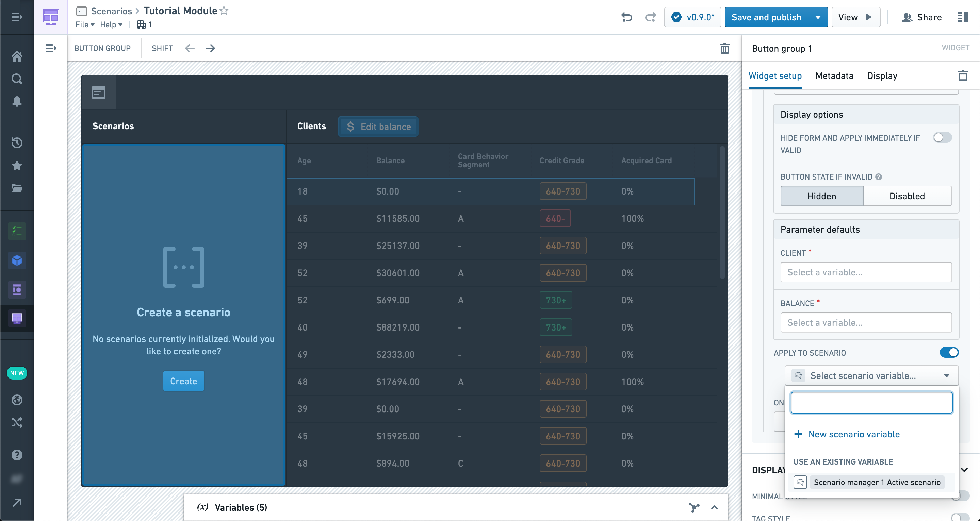Toggle the right side panel layout icon
980x521 pixels.
click(963, 17)
